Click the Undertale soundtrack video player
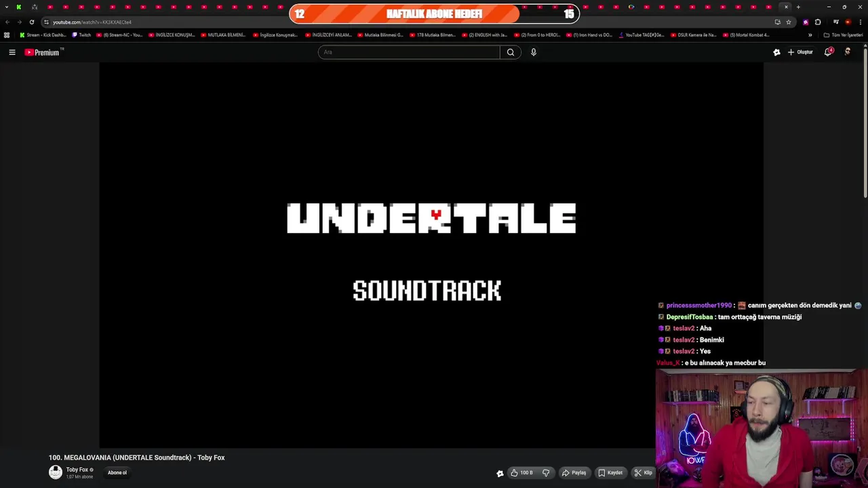Viewport: 868px width, 488px height. click(431, 255)
